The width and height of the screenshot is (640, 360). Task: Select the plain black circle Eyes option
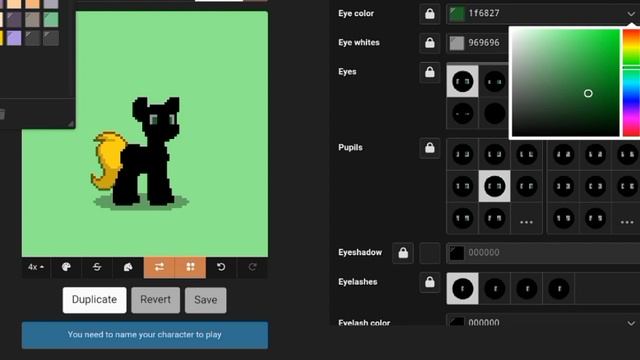[x=494, y=113]
